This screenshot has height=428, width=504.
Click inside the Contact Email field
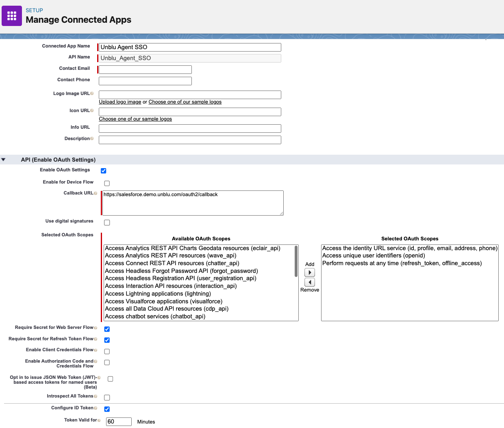tap(145, 69)
